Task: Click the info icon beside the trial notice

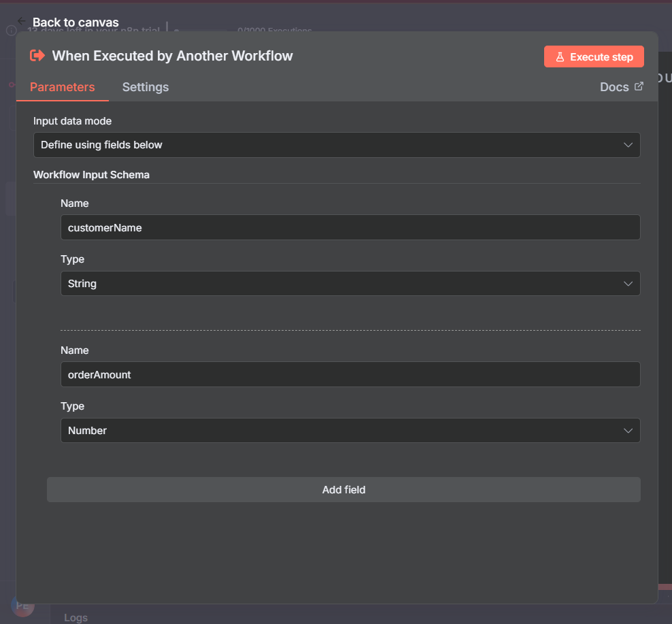Action: click(x=11, y=31)
